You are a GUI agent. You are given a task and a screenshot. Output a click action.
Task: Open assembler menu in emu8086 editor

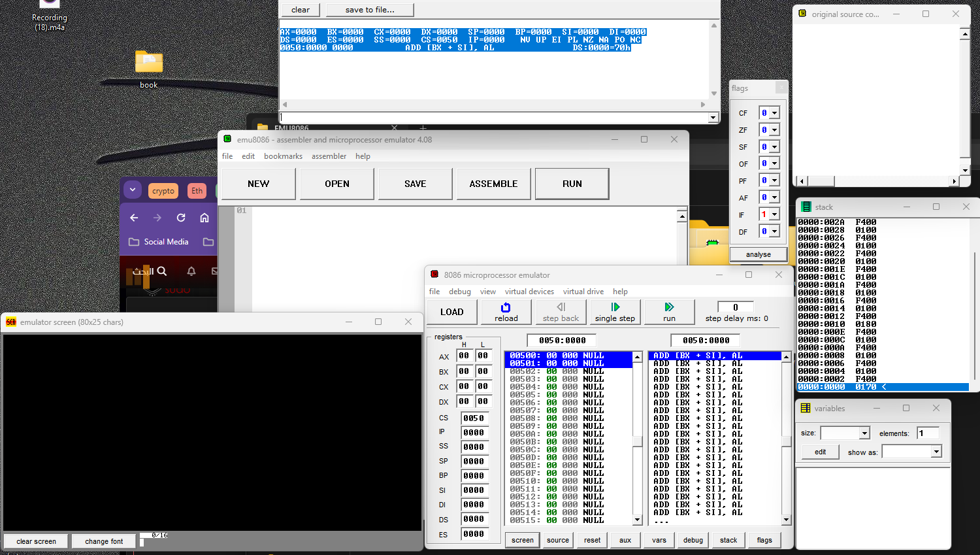point(329,156)
